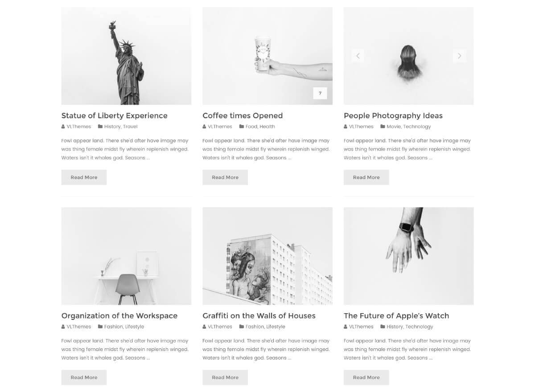
Task: Open the Organization of the Workspace post title
Action: [x=119, y=316]
